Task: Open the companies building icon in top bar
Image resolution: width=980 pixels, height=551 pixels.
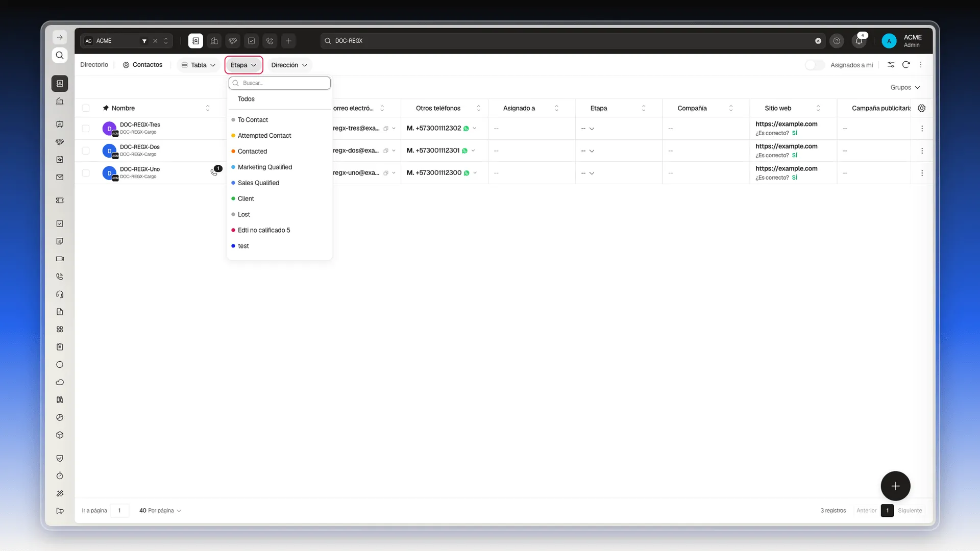Action: pos(214,41)
